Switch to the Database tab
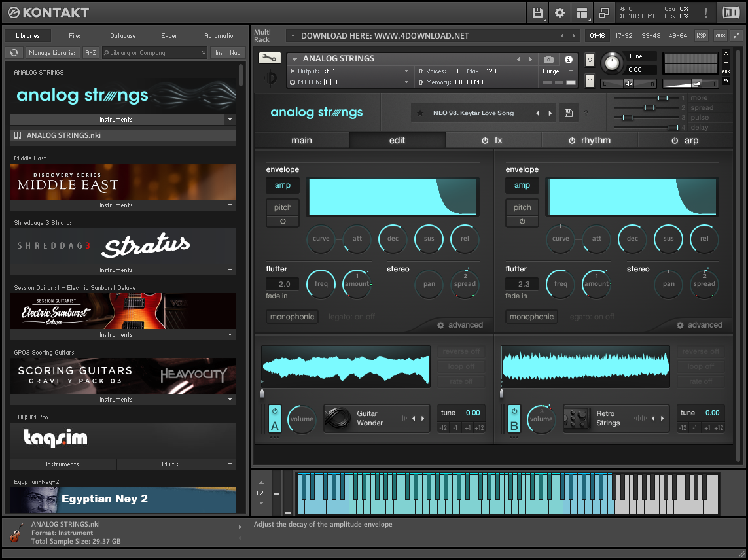The image size is (748, 560). 122,36
